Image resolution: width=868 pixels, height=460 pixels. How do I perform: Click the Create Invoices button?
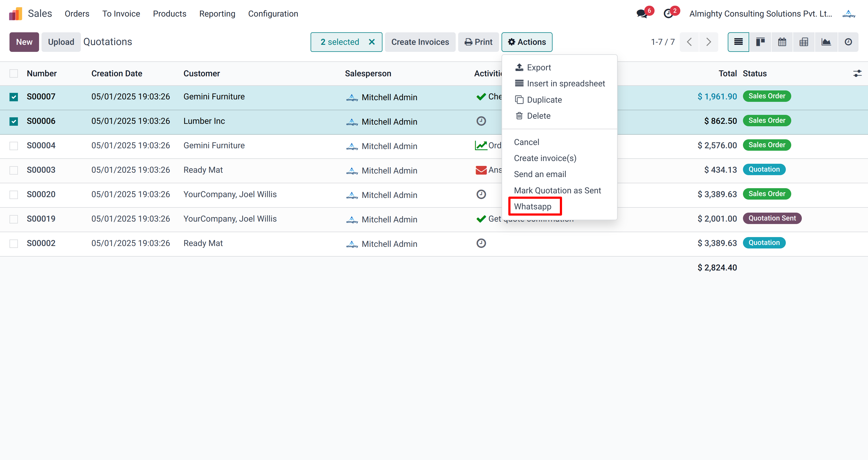pyautogui.click(x=420, y=42)
